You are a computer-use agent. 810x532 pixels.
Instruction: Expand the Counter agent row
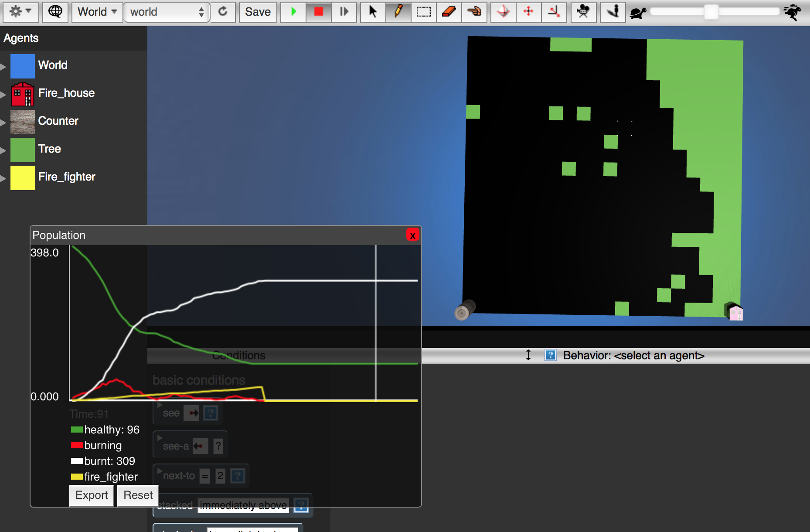click(x=3, y=123)
